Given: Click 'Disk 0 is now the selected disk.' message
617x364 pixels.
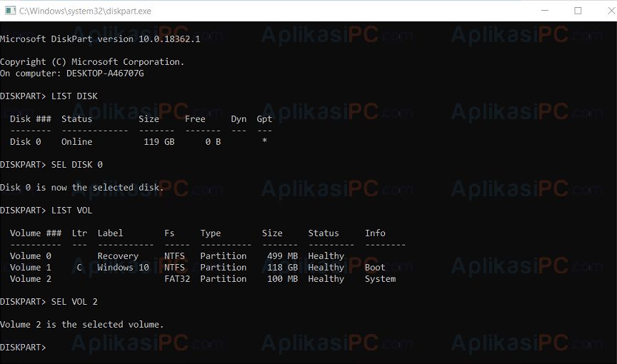Looking at the screenshot, I should [x=82, y=188].
